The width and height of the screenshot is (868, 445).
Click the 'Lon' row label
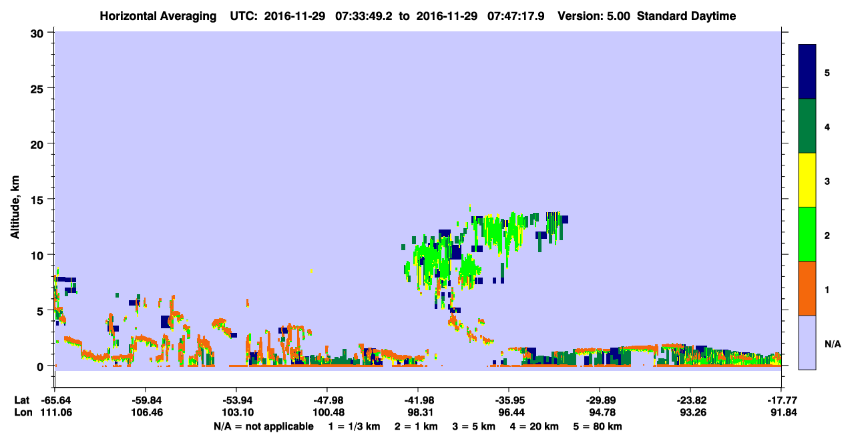pos(22,412)
